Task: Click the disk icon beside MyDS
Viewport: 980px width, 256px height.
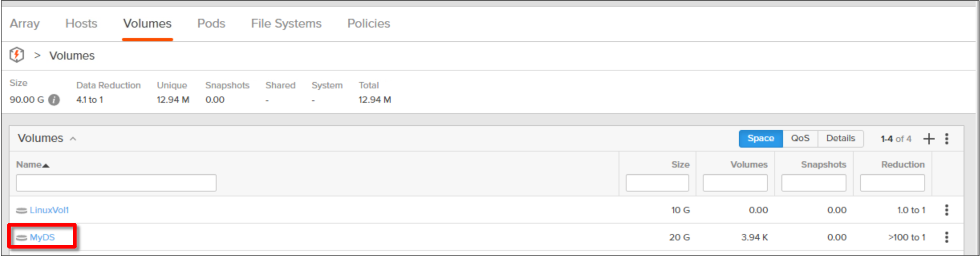Action: pyautogui.click(x=22, y=238)
